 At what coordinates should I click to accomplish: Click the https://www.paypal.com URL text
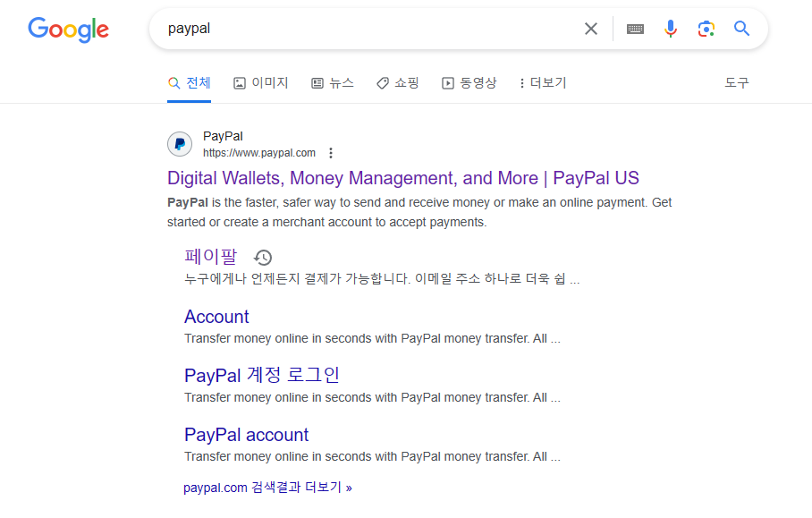[x=259, y=153]
